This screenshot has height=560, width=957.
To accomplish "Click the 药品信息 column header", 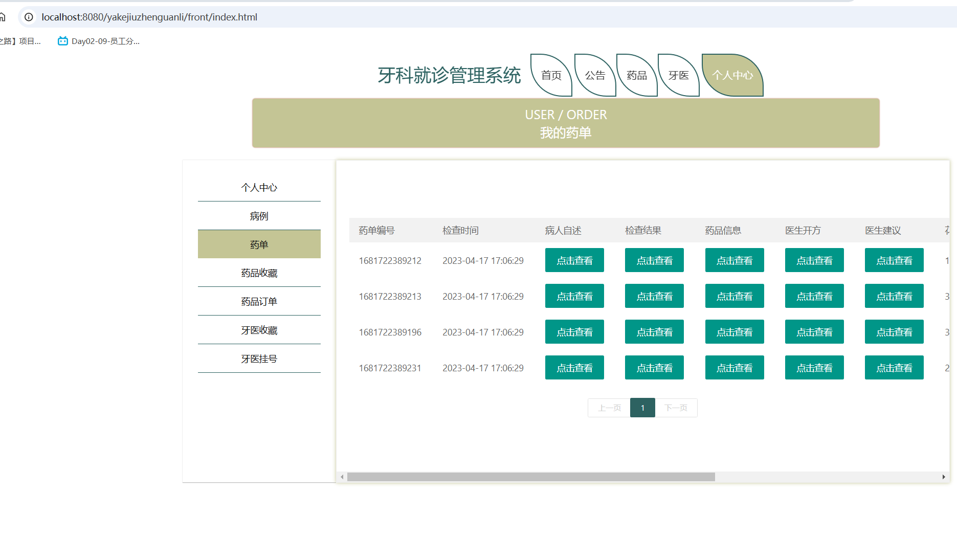I will (723, 230).
